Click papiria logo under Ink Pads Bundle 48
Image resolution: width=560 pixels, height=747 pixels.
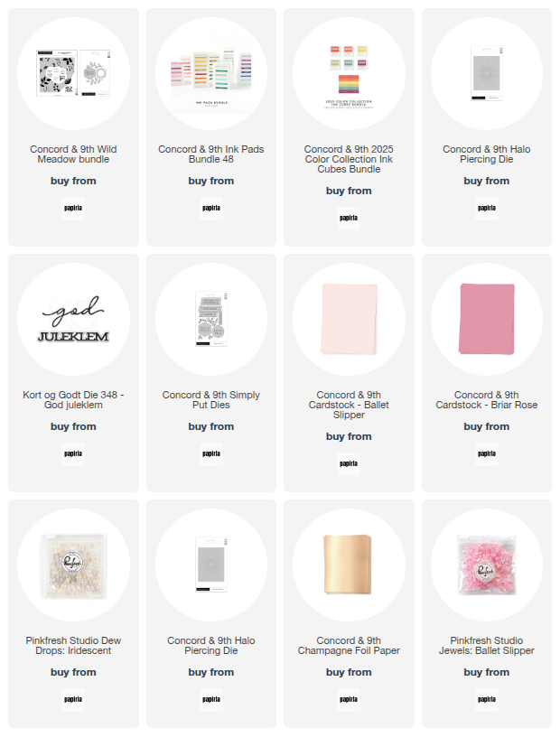(x=210, y=209)
